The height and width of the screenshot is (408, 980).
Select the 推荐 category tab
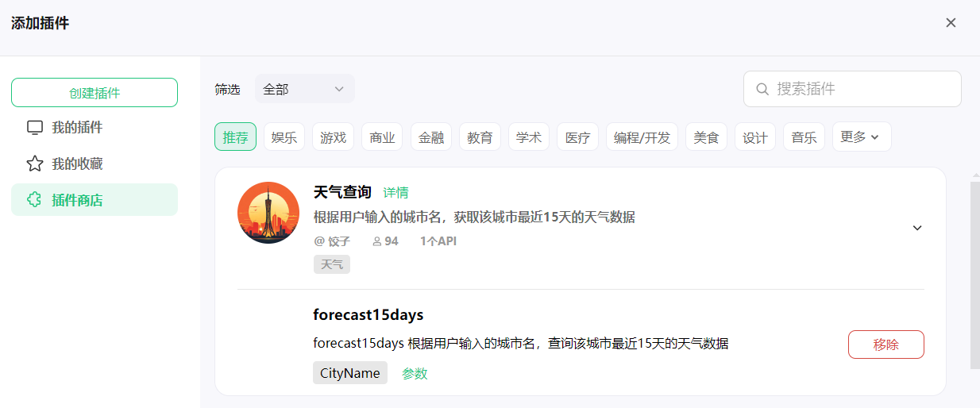coord(235,137)
